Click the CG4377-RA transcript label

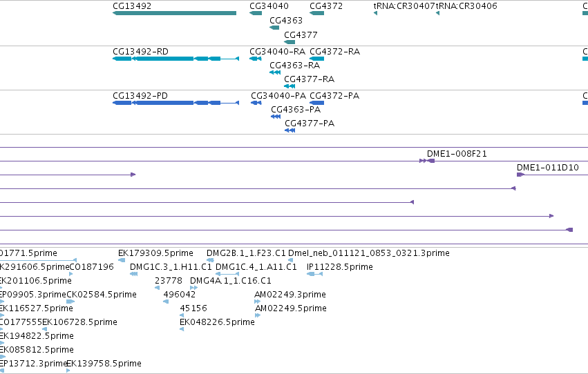pyautogui.click(x=309, y=79)
